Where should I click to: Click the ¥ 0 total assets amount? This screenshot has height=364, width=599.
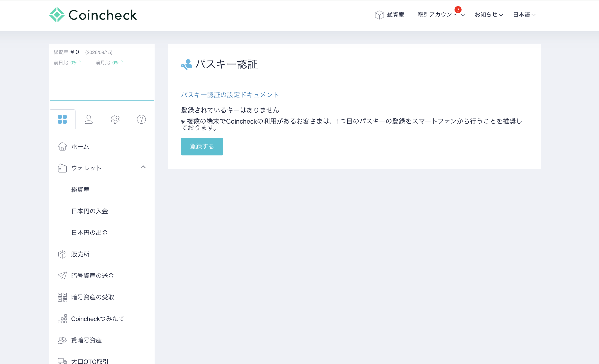click(75, 52)
